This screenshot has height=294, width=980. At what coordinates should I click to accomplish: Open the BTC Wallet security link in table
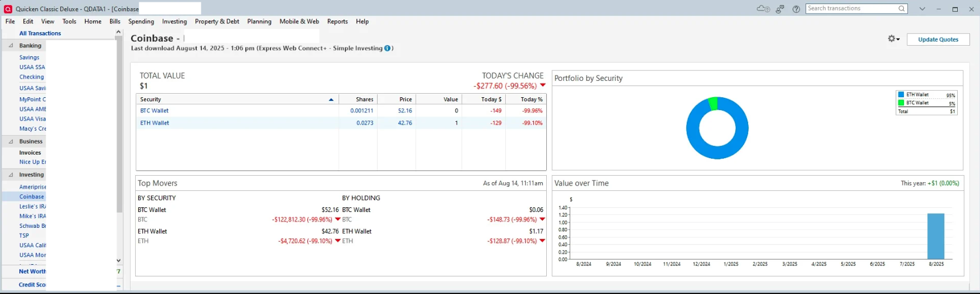(x=155, y=110)
